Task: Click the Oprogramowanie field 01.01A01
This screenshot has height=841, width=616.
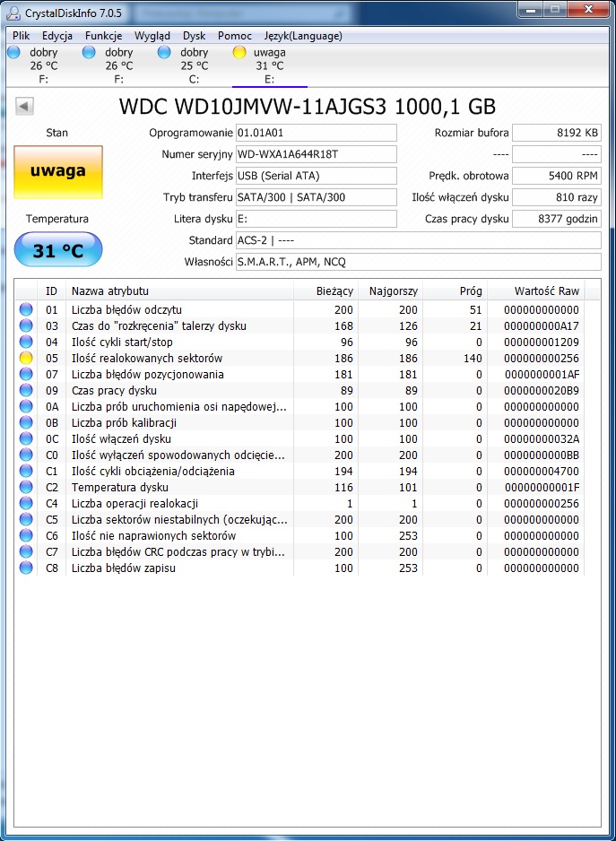Action: (x=316, y=133)
